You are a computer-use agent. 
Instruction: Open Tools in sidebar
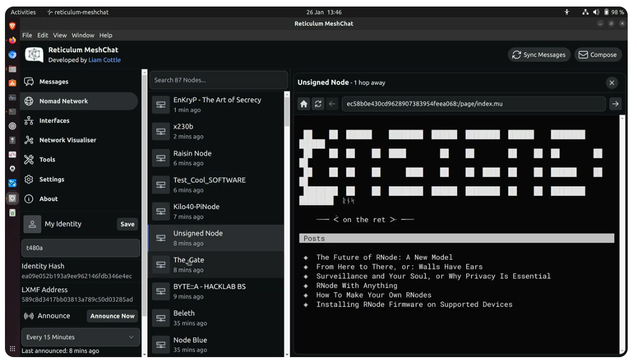click(79, 160)
